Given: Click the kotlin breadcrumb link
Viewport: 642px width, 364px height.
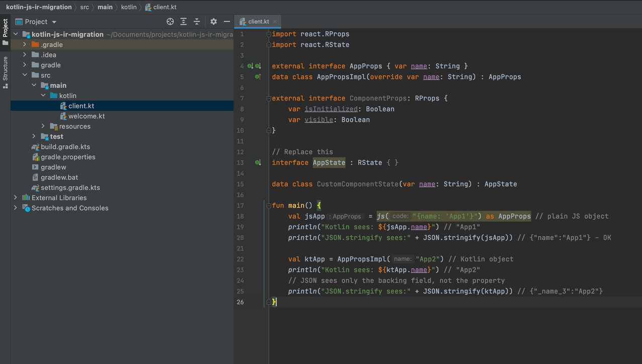Looking at the screenshot, I should point(129,7).
